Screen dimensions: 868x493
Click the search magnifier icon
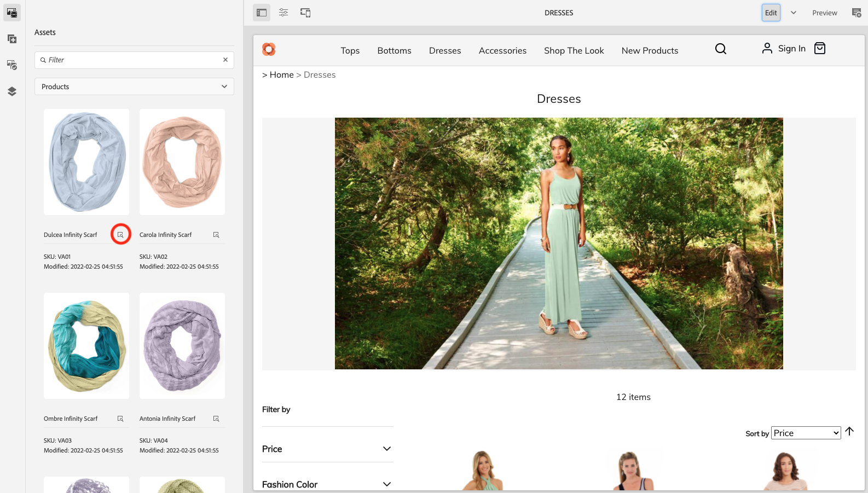click(x=721, y=49)
